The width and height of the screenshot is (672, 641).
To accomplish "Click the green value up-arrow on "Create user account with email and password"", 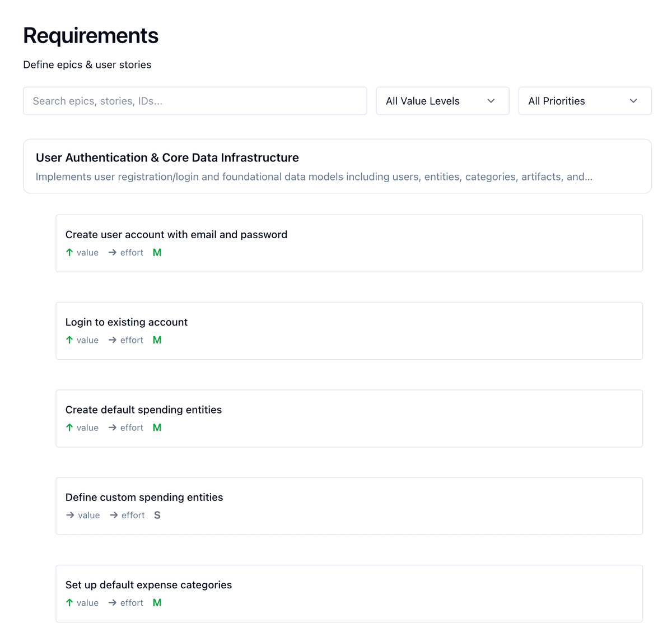I will point(69,252).
